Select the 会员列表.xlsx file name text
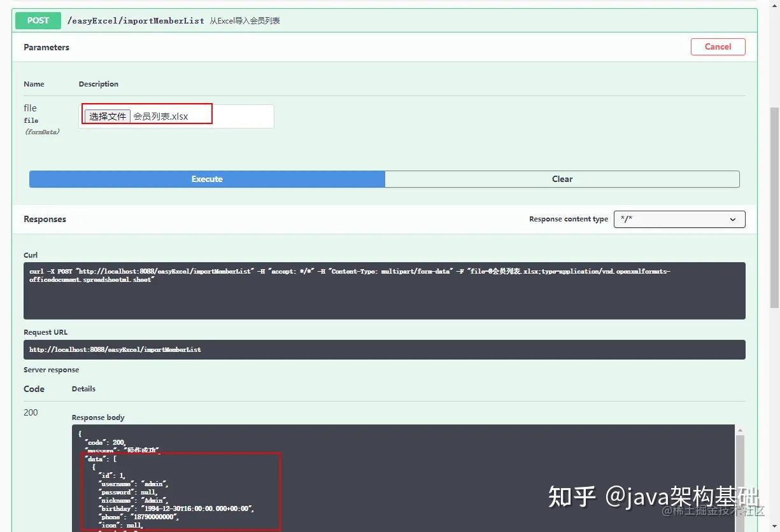This screenshot has width=780, height=532. [159, 116]
